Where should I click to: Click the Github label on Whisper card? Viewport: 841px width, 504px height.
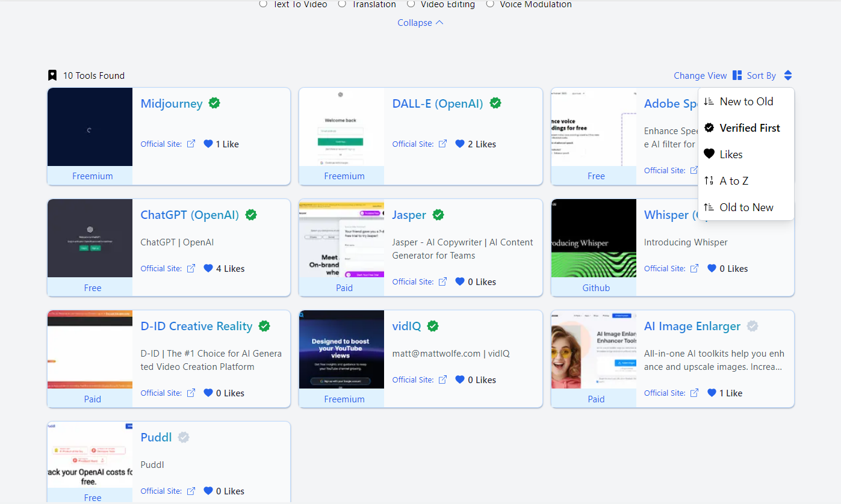596,287
